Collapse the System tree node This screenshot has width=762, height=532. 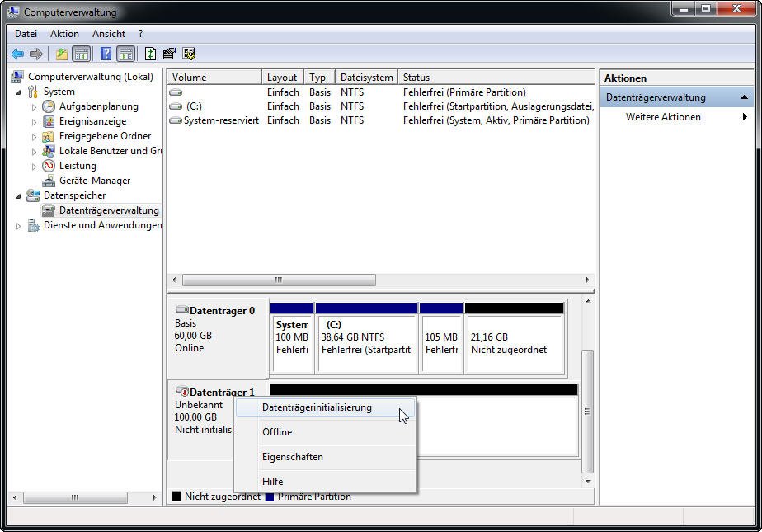(x=18, y=92)
